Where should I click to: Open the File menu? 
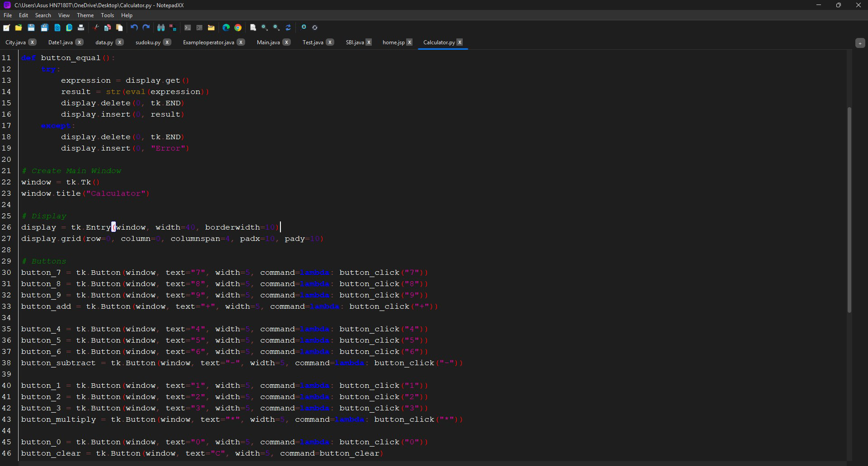8,15
